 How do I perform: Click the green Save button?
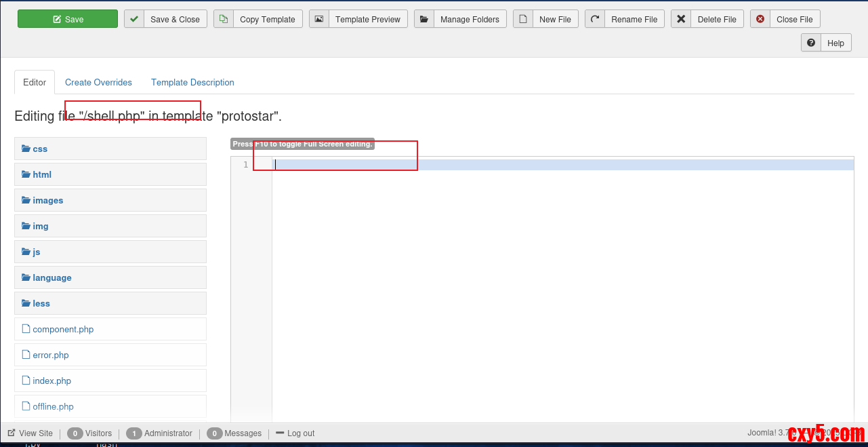coord(68,19)
